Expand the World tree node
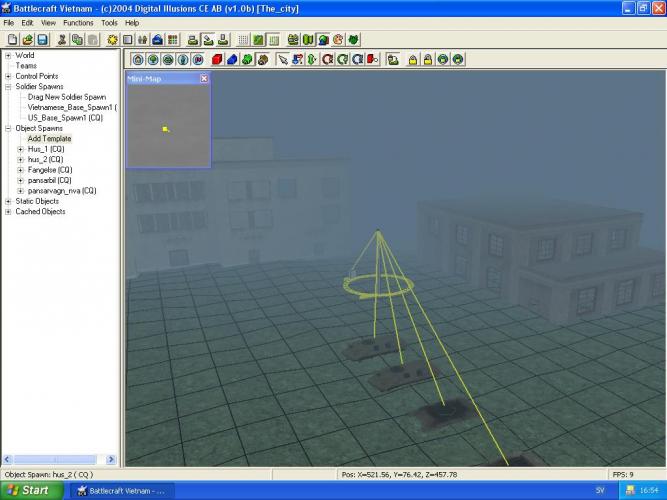This screenshot has width=667, height=500. point(8,56)
